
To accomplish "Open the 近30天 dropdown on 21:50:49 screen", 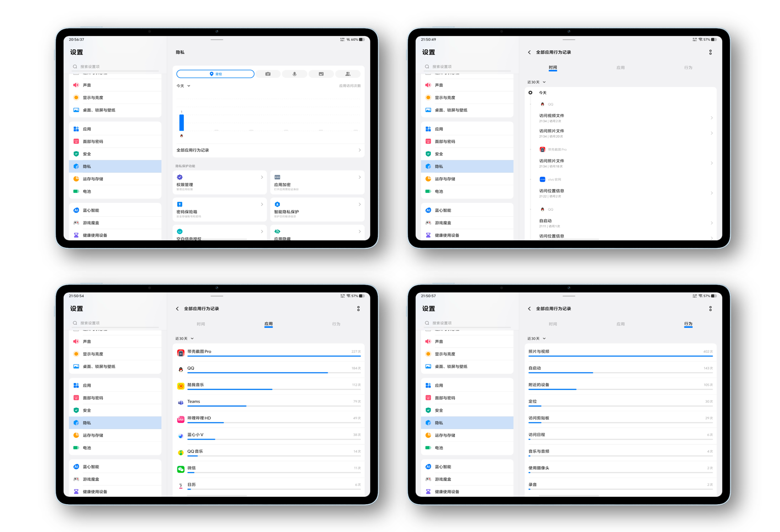I will pos(536,82).
